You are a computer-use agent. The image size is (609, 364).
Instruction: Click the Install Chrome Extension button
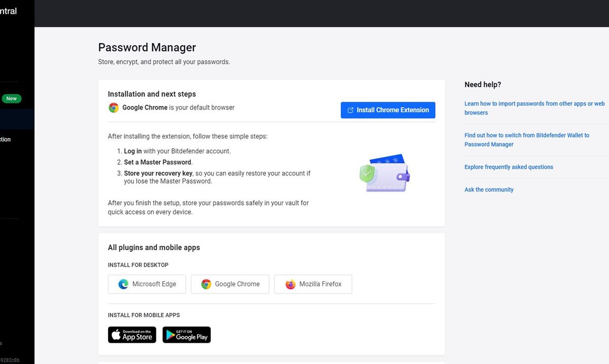click(388, 110)
